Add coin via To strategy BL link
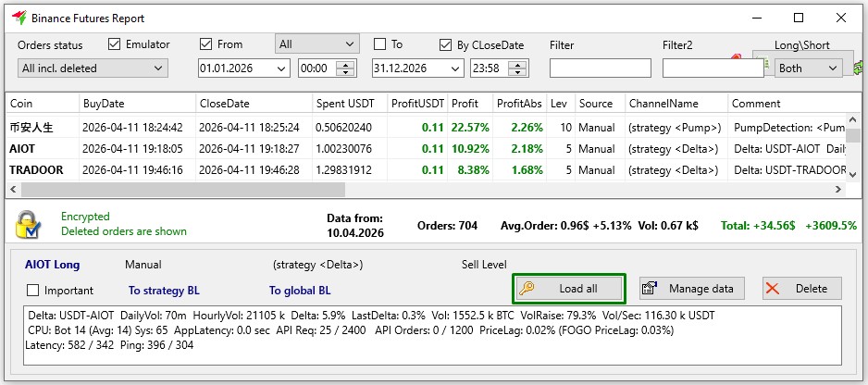Viewport: 868px width, 385px height. click(x=163, y=291)
